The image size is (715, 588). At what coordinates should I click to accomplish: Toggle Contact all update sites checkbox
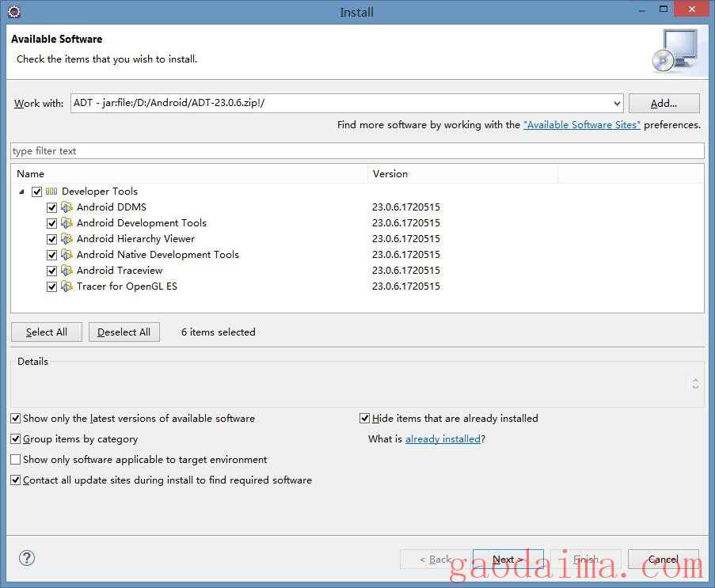(16, 480)
